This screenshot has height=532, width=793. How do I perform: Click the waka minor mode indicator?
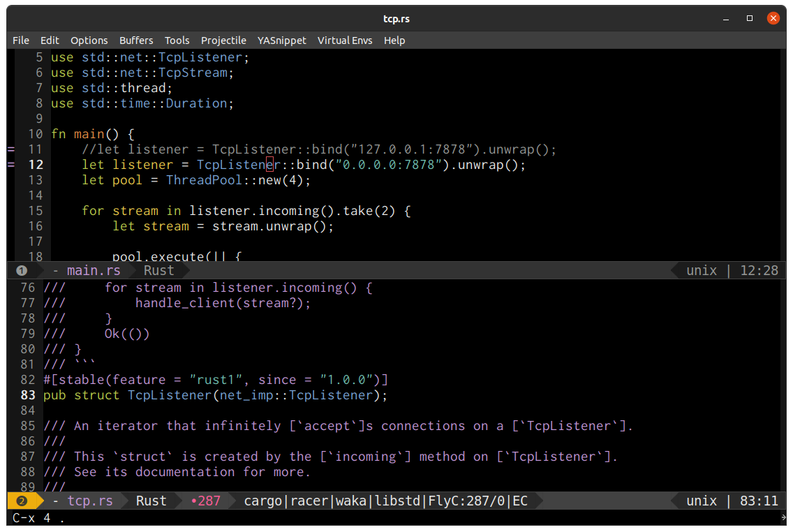351,501
